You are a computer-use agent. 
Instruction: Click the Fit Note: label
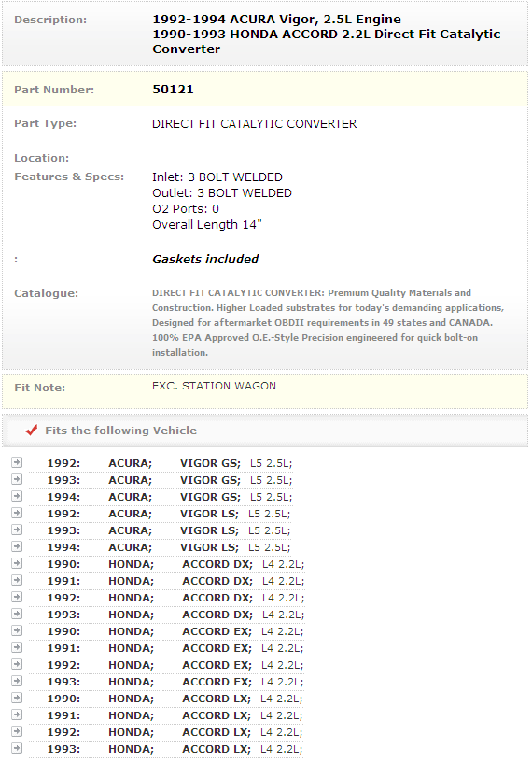coord(39,388)
